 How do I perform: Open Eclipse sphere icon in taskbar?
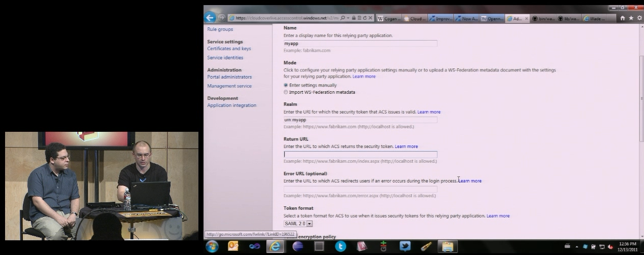click(x=298, y=246)
